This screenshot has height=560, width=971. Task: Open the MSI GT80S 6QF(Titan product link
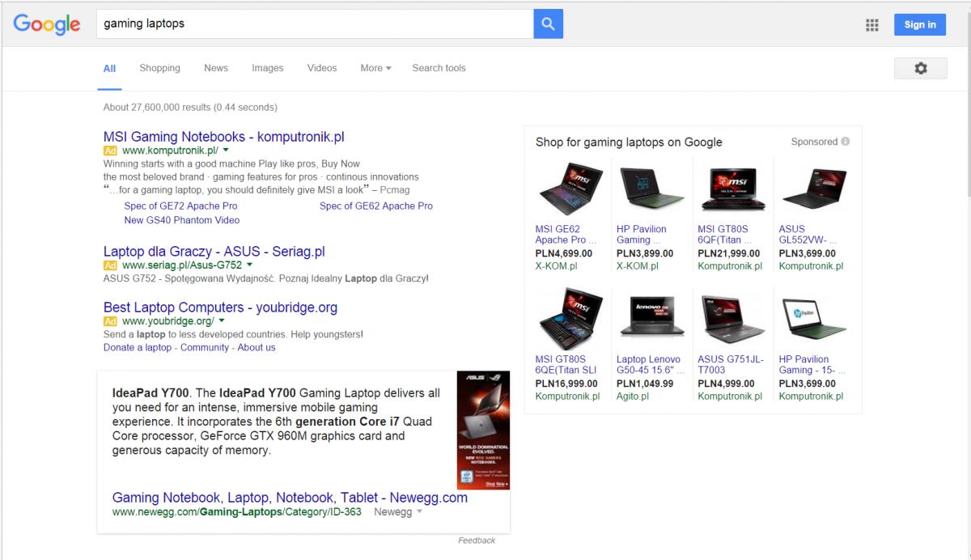(725, 235)
